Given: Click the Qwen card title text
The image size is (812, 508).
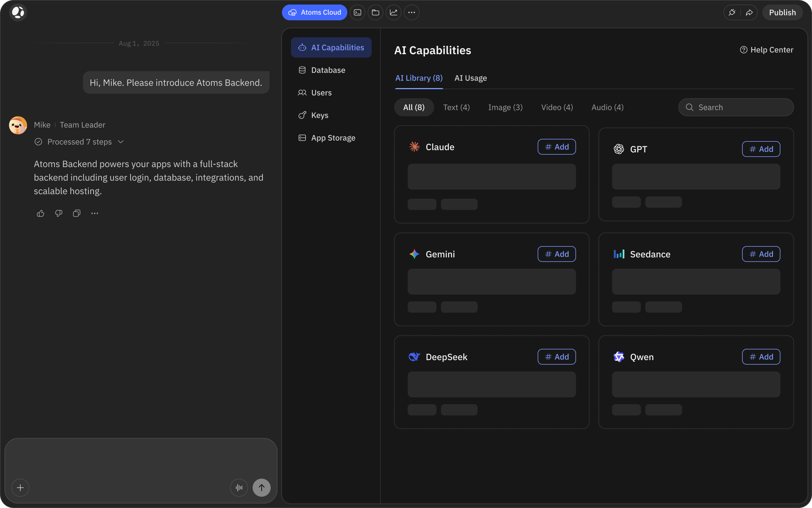Looking at the screenshot, I should [x=642, y=357].
